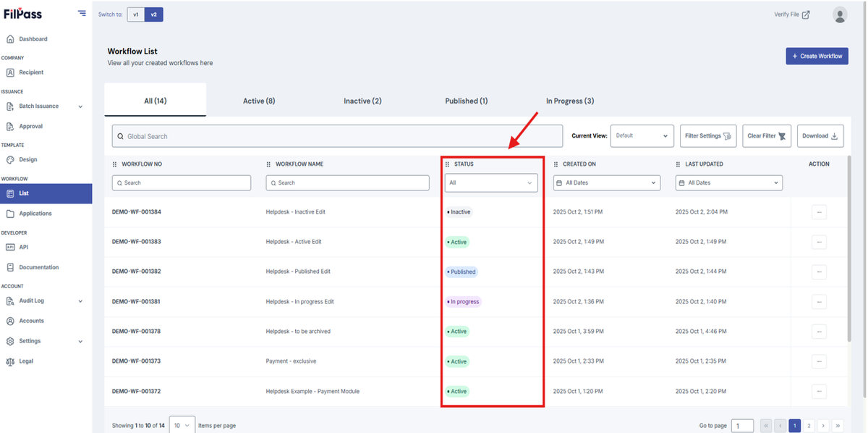Switch to version v1

135,14
